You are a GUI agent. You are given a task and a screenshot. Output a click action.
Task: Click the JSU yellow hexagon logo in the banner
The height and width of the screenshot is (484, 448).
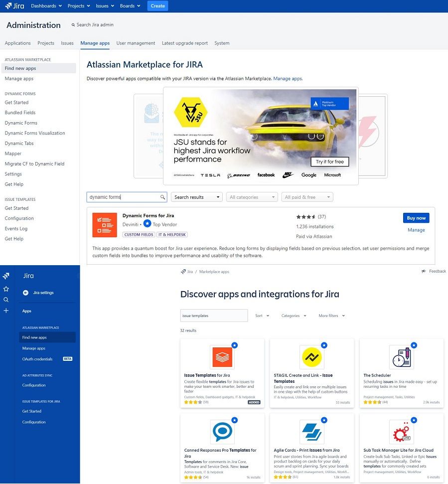[191, 112]
